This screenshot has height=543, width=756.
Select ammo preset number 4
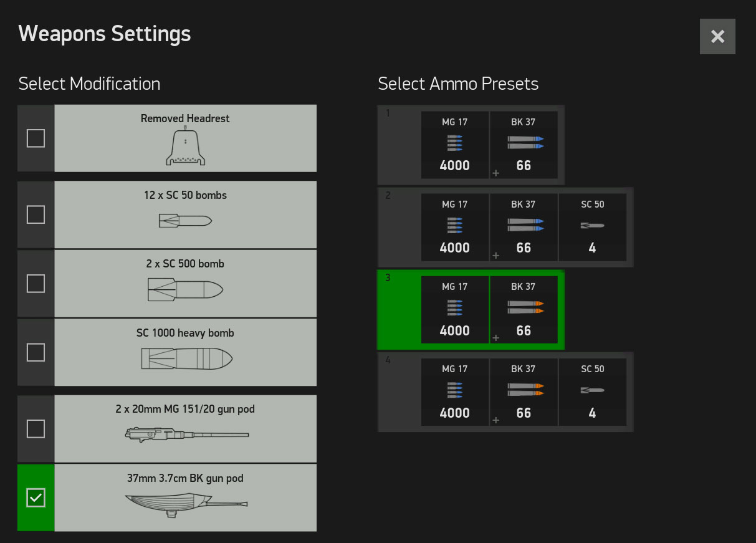[399, 392]
